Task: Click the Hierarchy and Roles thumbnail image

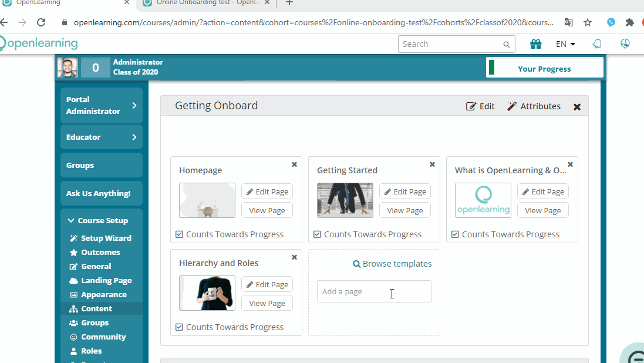Action: [207, 293]
